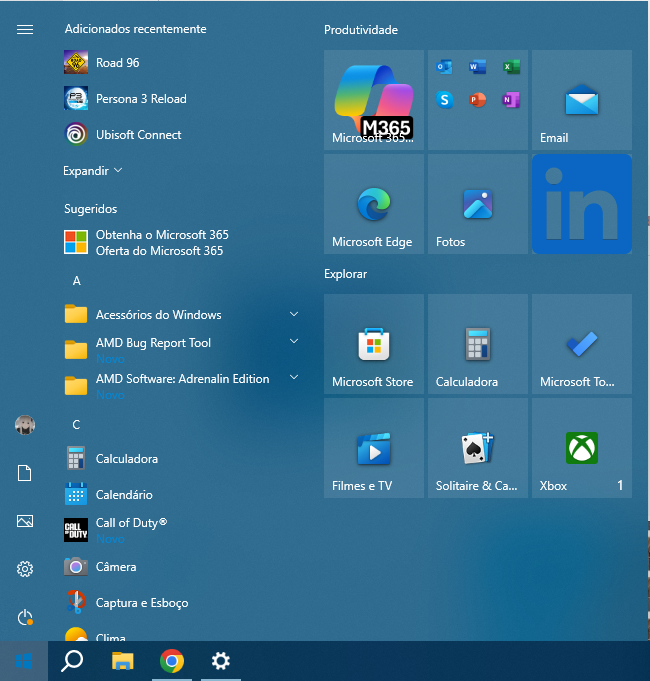
Task: Switch to Google Chrome on the taskbar
Action: point(172,661)
